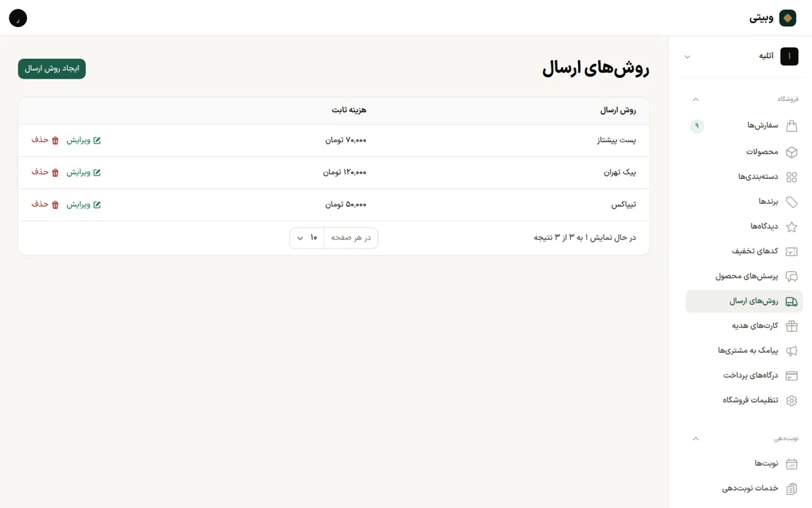Click the trash icon for پست پیشتاز
Screen dimensions: 812x508
55,140
